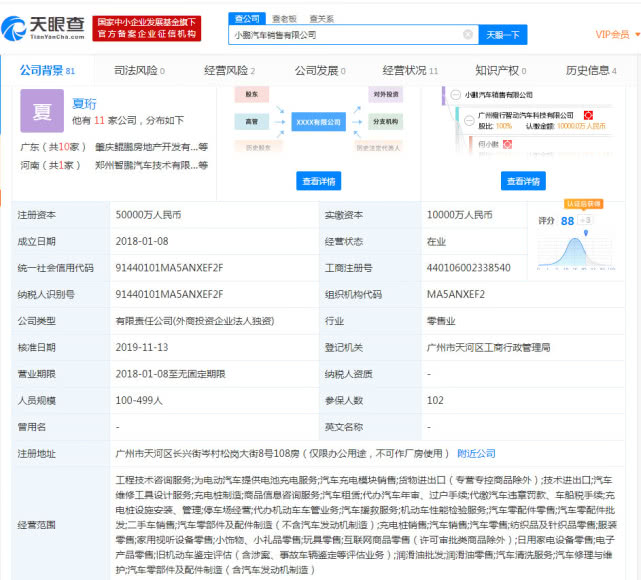This screenshot has width=641, height=580.
Task: Open the 公司背景 tab
Action: 47,71
